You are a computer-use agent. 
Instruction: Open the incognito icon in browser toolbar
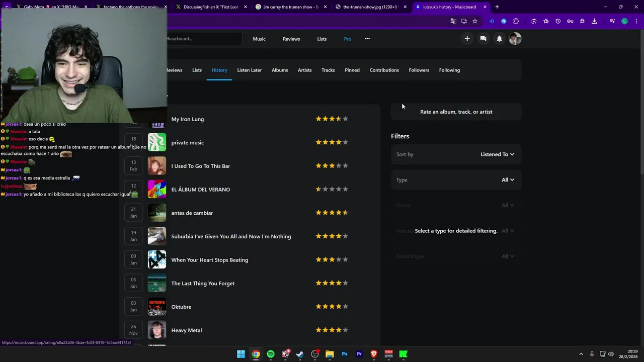(582, 21)
